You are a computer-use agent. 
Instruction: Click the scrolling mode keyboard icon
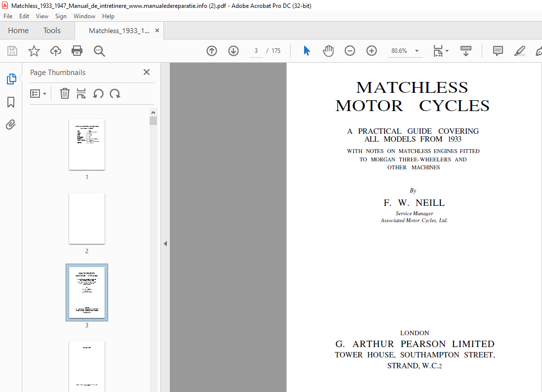[465, 51]
